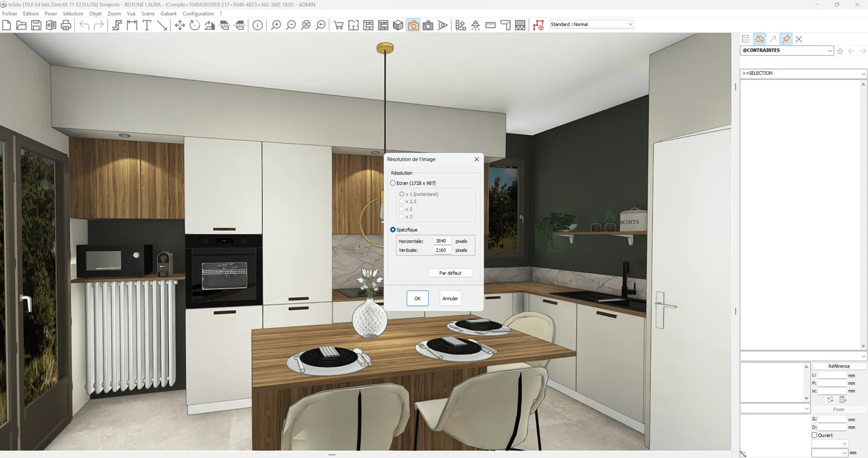Viewport: 868px width, 458px height.
Task: Click the L: dimension field in millimetres
Action: [832, 376]
